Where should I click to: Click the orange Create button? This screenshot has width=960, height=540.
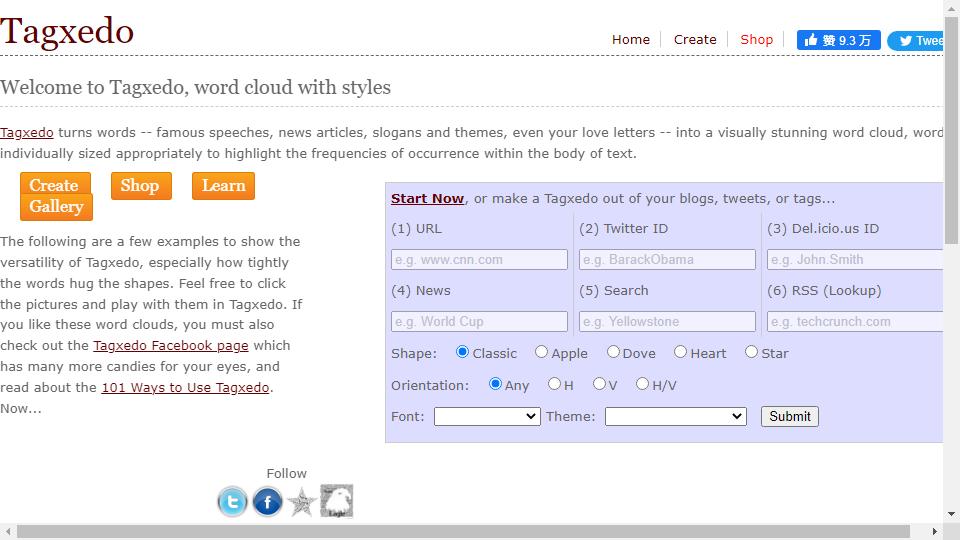(x=54, y=184)
